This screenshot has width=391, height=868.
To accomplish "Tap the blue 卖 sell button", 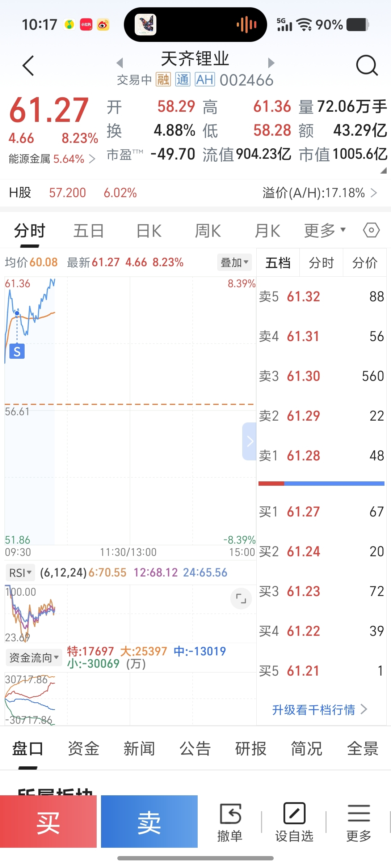I will (149, 822).
